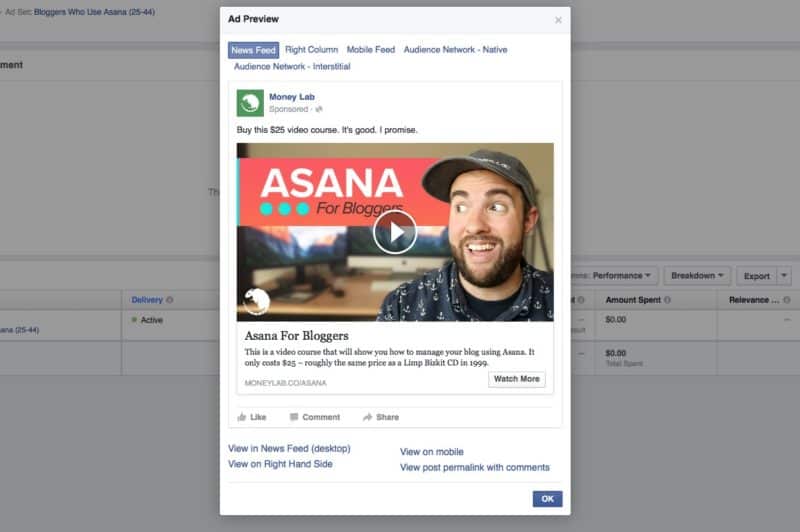Select the News Feed preview tab
The image size is (800, 532).
tap(254, 50)
